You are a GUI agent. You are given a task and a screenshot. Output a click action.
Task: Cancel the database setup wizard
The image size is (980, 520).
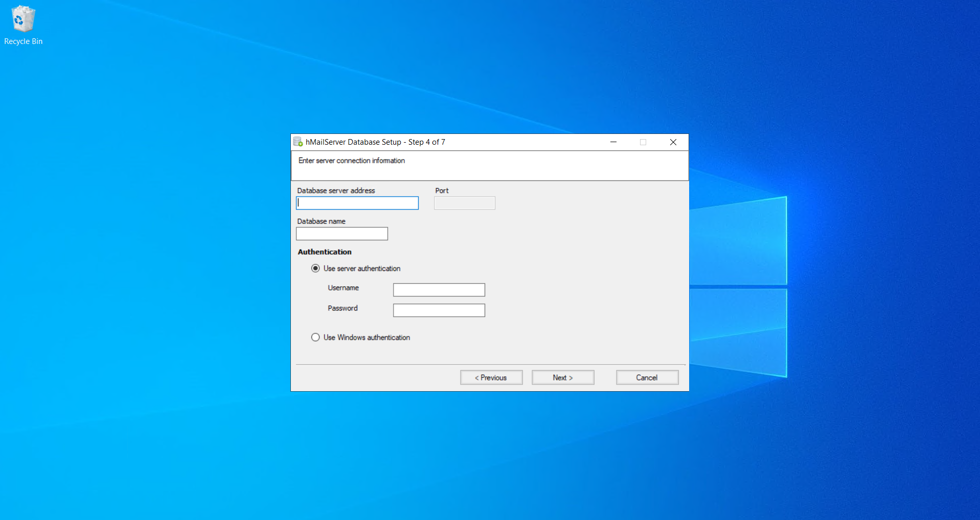click(x=647, y=377)
